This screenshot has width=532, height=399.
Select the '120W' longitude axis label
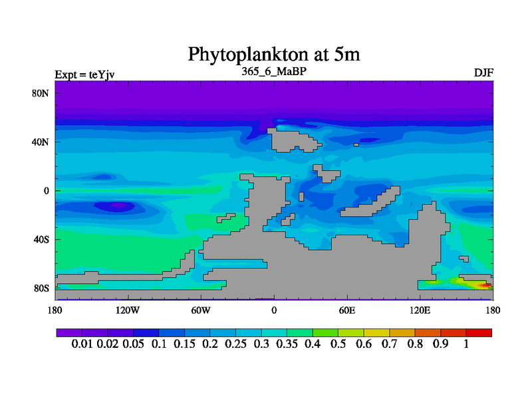point(127,310)
